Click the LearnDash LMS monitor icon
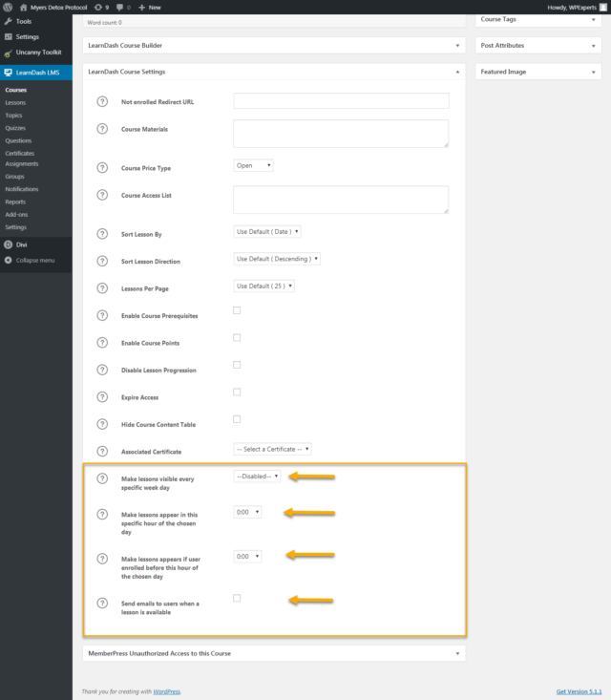This screenshot has height=700, width=611. click(8, 73)
